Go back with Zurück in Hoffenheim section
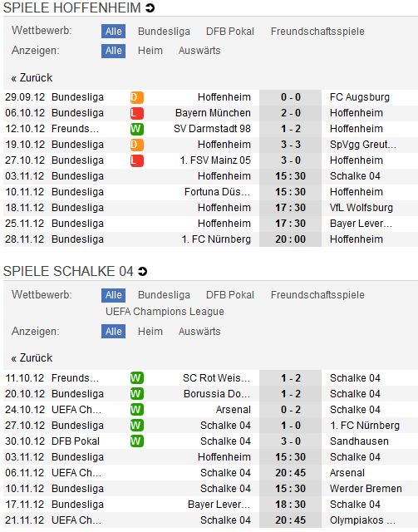This screenshot has width=418, height=532. pos(32,77)
